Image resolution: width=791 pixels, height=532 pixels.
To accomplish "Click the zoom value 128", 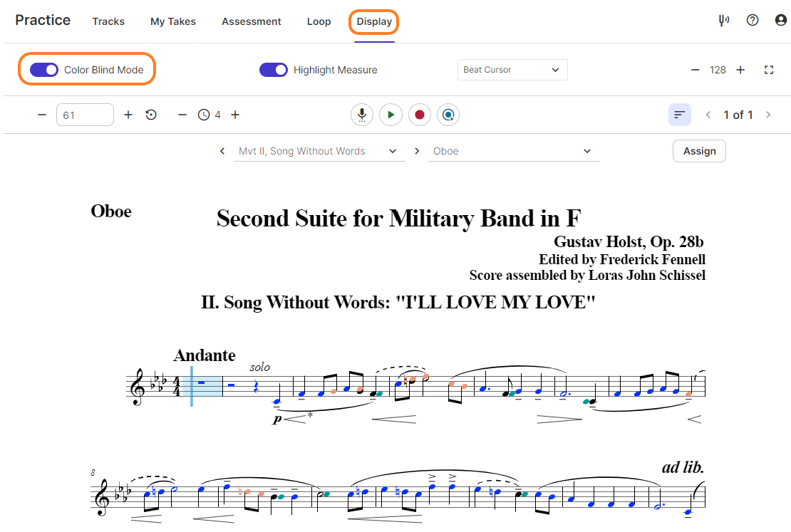I will pyautogui.click(x=718, y=70).
